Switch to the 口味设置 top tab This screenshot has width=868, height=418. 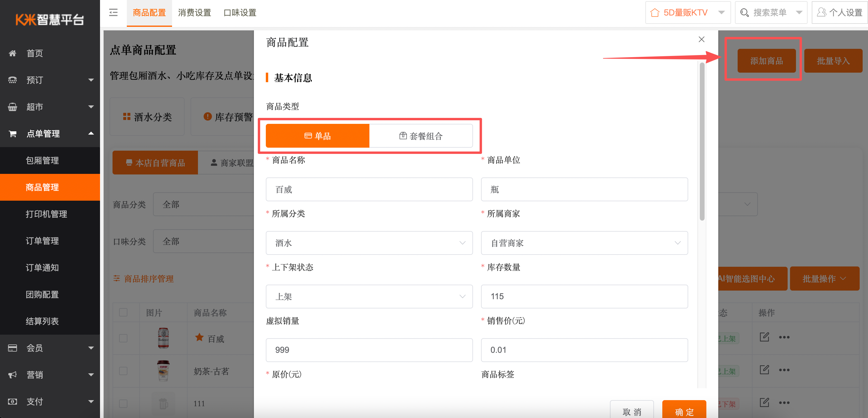[x=240, y=13]
